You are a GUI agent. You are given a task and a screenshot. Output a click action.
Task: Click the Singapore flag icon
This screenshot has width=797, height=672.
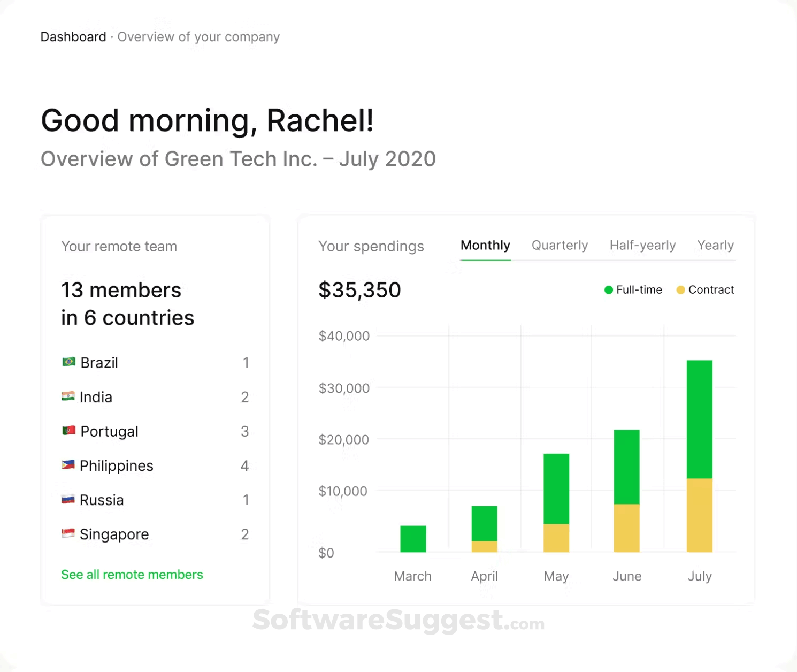(x=69, y=533)
